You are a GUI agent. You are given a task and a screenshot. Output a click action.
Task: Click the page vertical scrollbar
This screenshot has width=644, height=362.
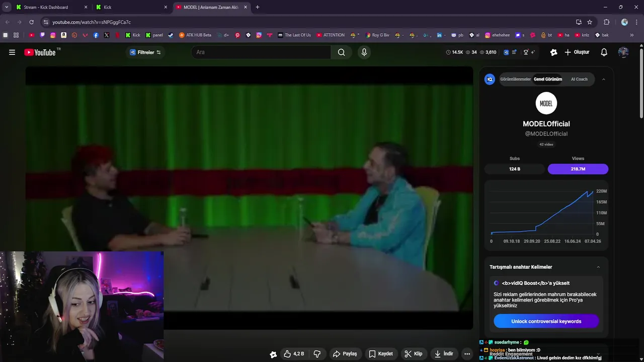(x=641, y=83)
